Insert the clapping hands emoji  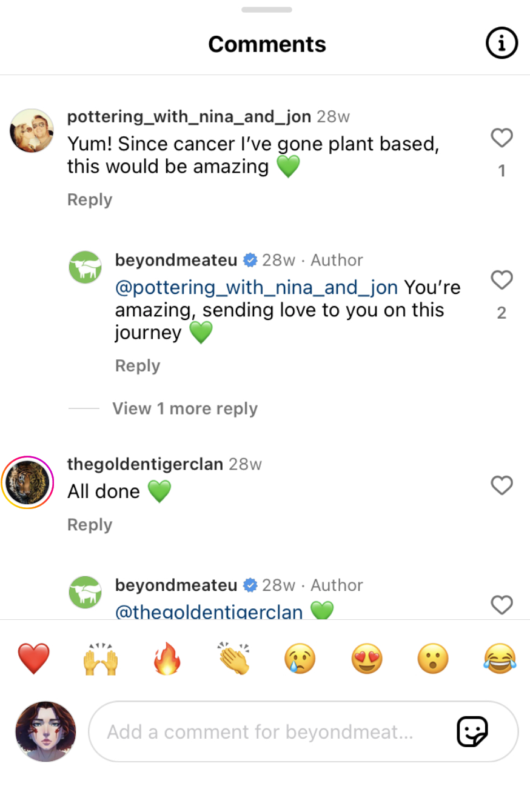coord(234,659)
